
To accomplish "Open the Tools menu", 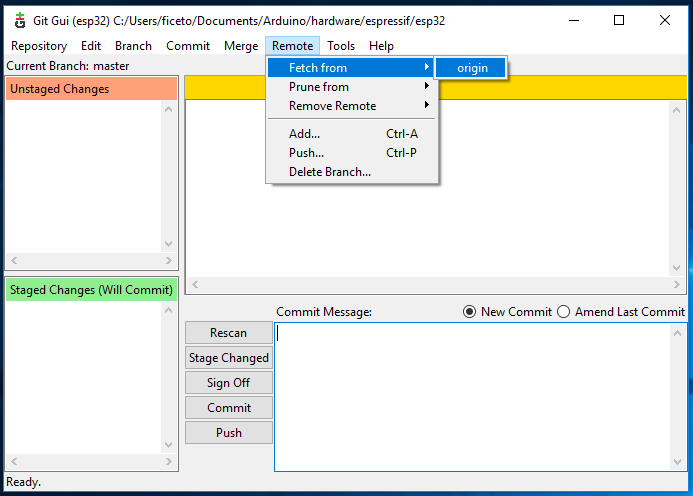I will coord(341,46).
